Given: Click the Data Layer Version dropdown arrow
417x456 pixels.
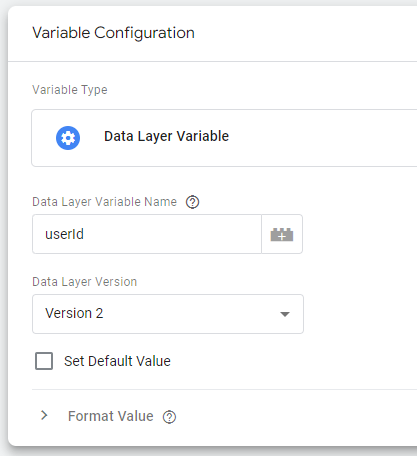Looking at the screenshot, I should [x=285, y=314].
